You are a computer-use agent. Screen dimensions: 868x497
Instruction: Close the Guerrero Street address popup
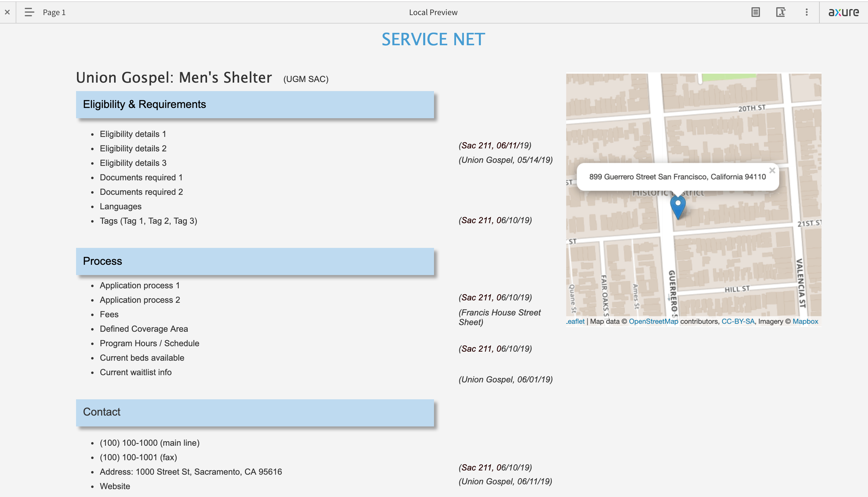tap(772, 170)
